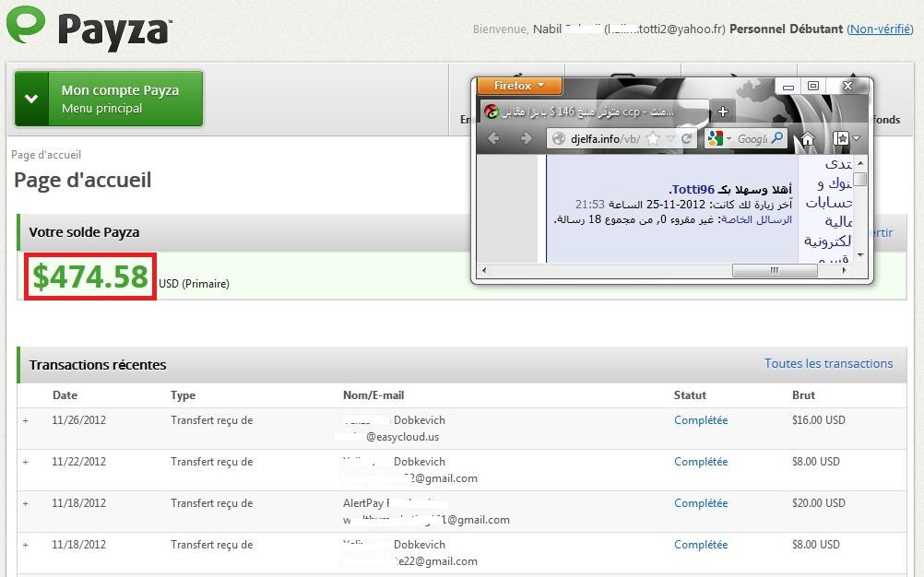
Task: Click horizontal scrollbar right arrow in Firefox
Action: 844,270
